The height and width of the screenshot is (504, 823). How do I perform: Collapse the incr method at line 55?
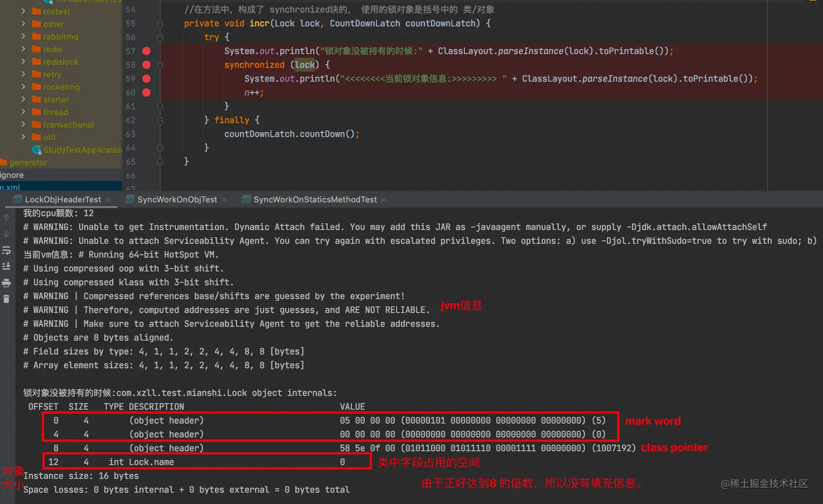click(160, 24)
